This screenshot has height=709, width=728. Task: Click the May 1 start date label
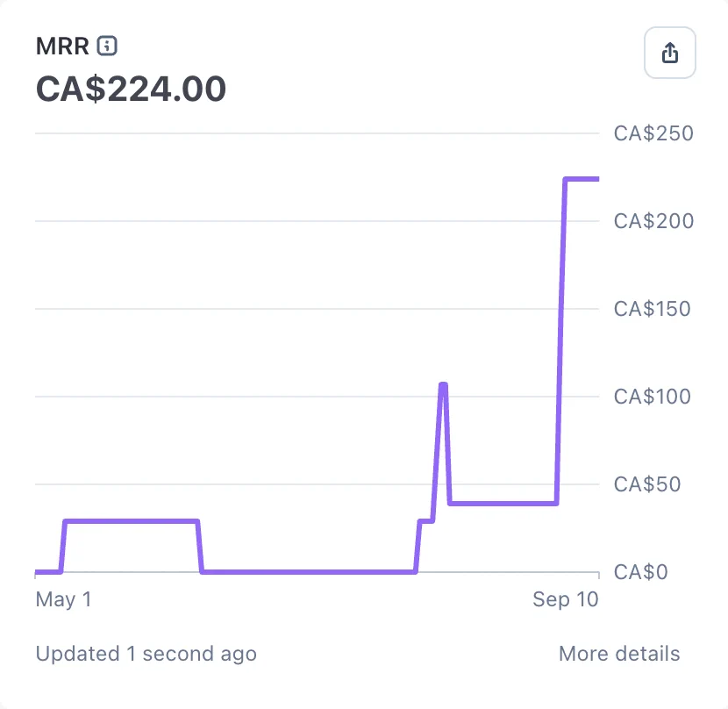point(64,599)
